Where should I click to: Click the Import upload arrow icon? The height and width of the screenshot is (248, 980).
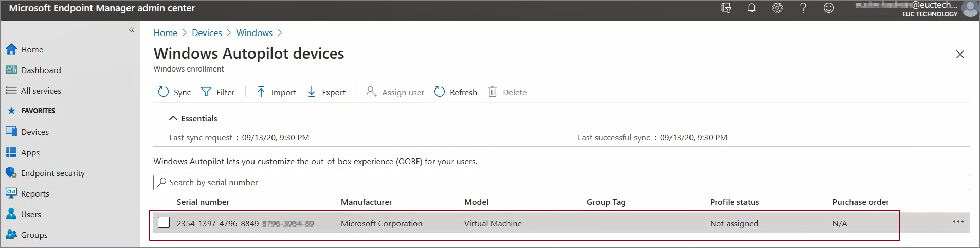[x=261, y=92]
